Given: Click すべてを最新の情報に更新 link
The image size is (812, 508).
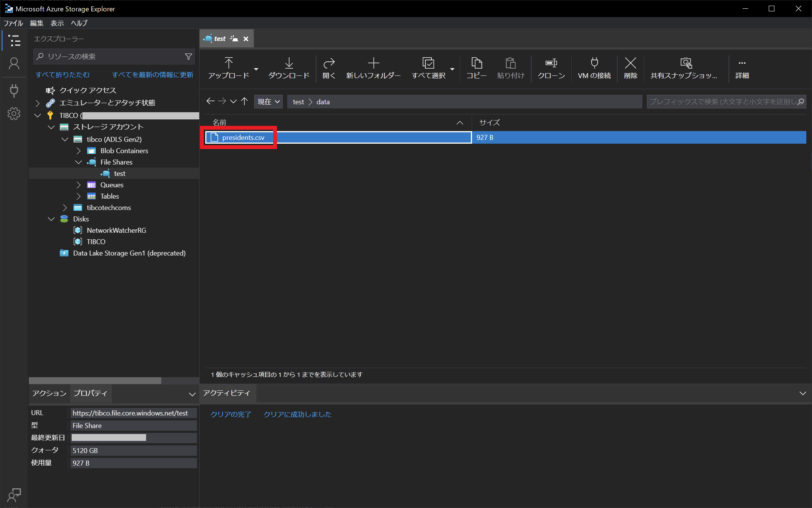Looking at the screenshot, I should [153, 75].
